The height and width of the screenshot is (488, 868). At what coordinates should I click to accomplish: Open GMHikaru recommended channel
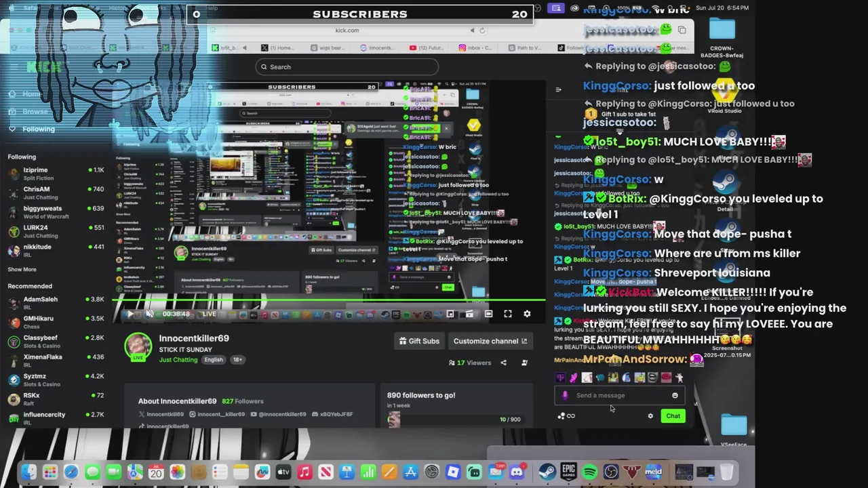[56, 322]
